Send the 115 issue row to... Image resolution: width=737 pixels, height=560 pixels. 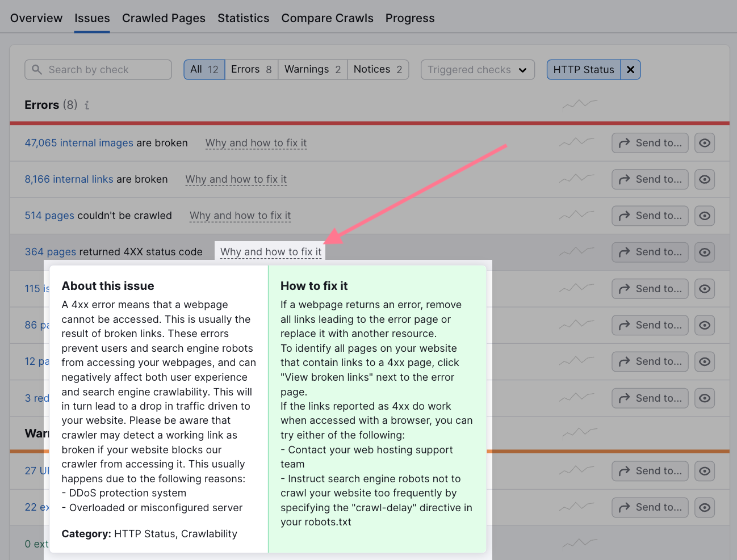click(x=650, y=289)
